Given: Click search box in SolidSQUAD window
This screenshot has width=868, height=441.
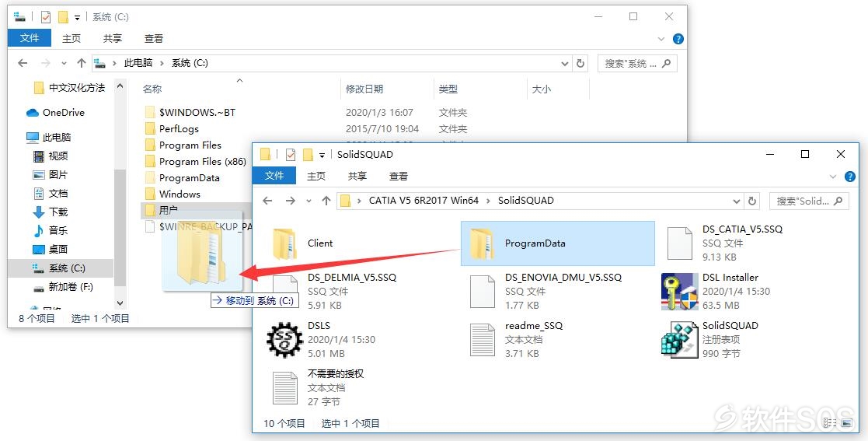Looking at the screenshot, I should [x=809, y=201].
